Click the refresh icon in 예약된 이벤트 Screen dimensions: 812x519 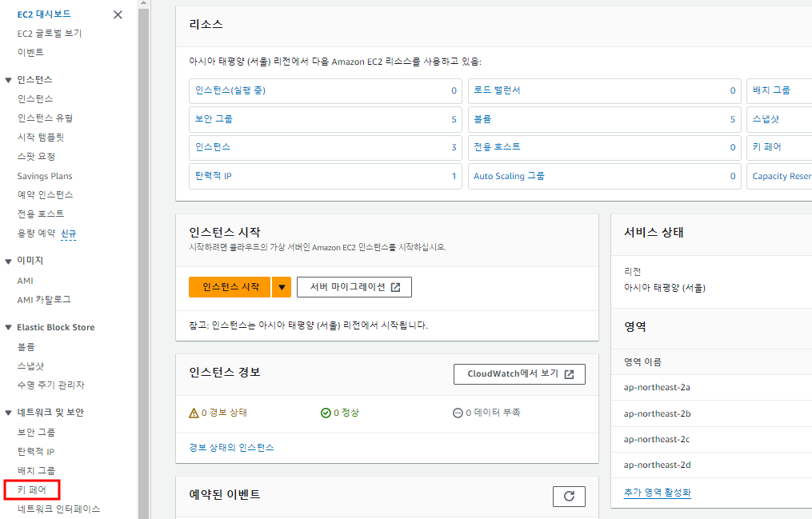(569, 496)
